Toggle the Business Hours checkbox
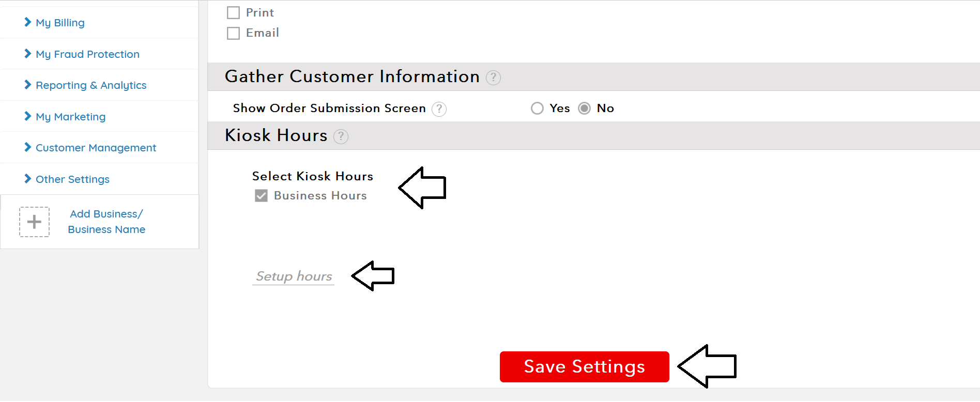 coord(262,196)
